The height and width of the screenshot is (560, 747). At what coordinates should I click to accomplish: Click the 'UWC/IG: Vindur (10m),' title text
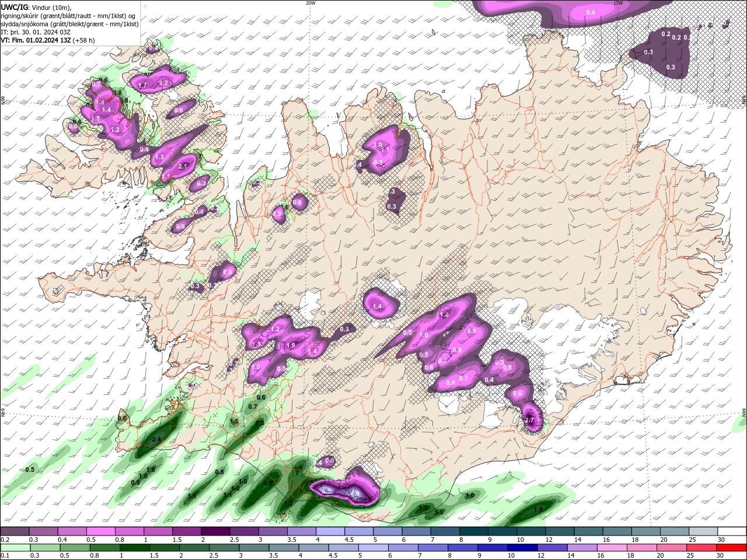coord(36,7)
